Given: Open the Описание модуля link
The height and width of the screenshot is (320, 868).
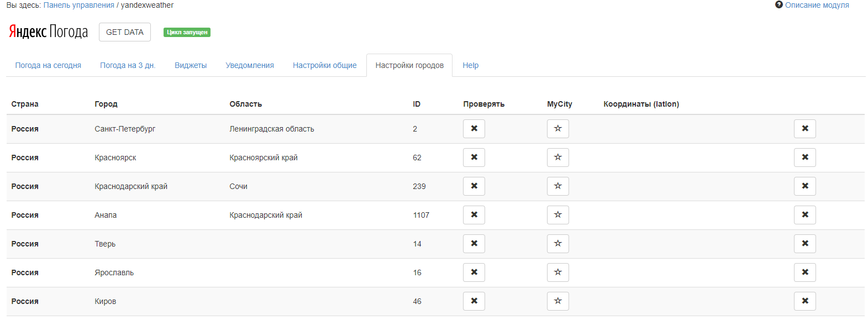Looking at the screenshot, I should click(x=817, y=5).
